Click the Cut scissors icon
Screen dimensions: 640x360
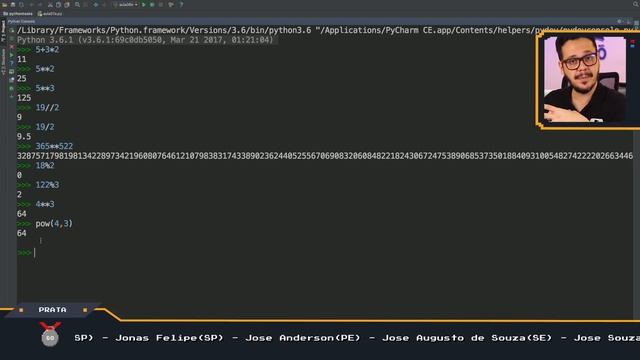[x=50, y=5]
